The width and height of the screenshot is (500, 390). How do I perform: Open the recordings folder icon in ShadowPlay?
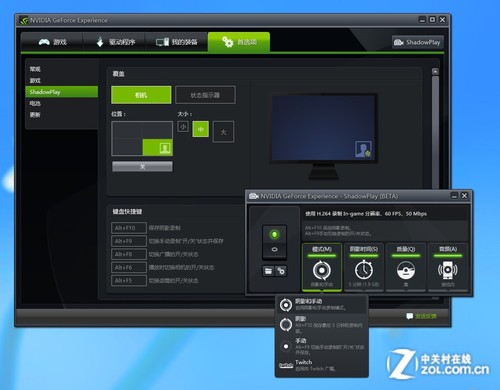tap(268, 271)
